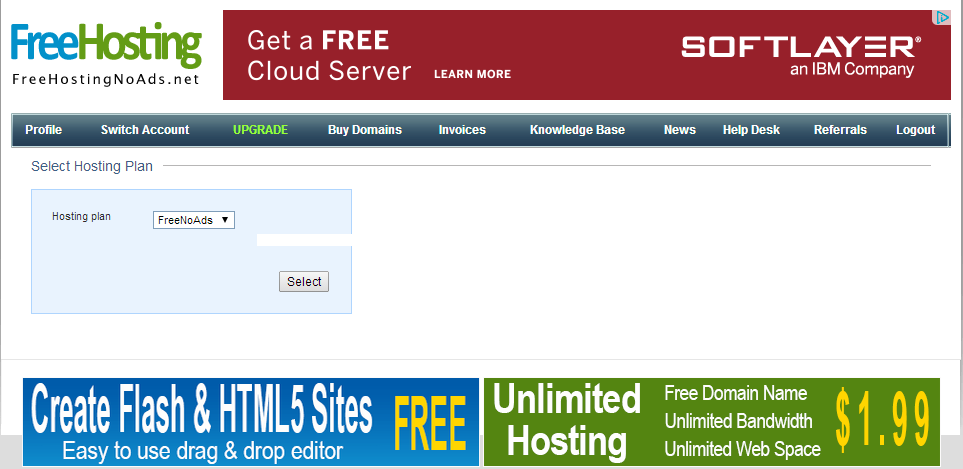View the Invoices section
Image resolution: width=963 pixels, height=469 pixels.
click(x=462, y=130)
